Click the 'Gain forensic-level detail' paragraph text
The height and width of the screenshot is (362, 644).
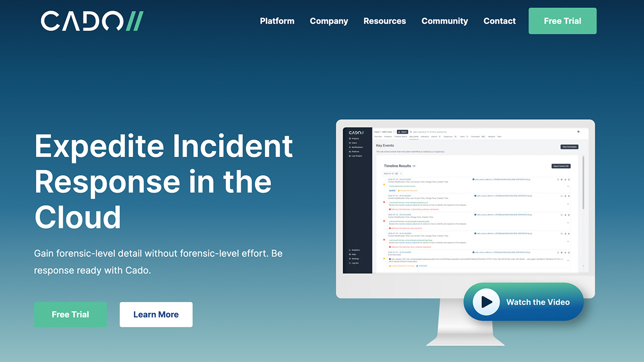click(158, 262)
